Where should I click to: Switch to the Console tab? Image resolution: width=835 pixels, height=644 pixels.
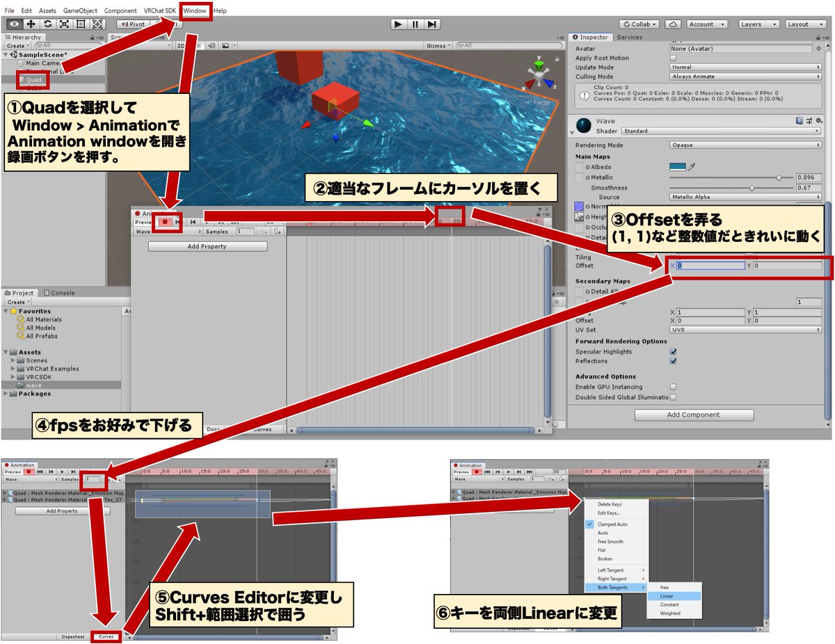point(58,293)
